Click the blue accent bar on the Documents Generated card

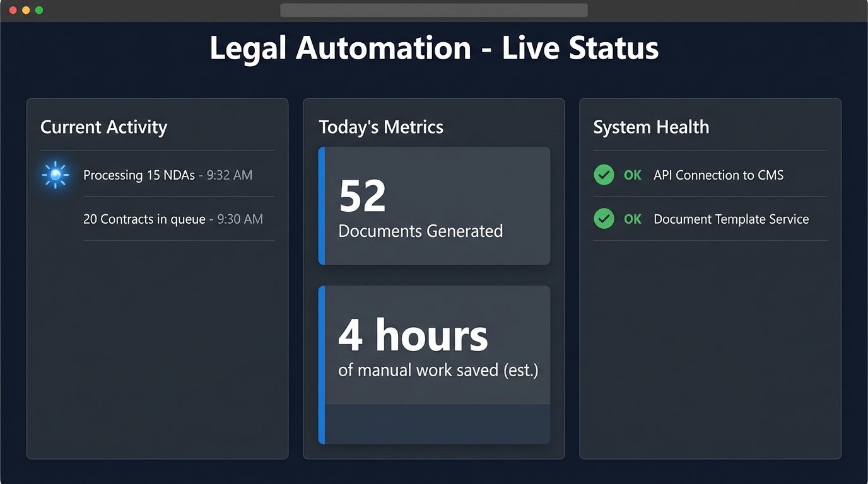[322, 205]
